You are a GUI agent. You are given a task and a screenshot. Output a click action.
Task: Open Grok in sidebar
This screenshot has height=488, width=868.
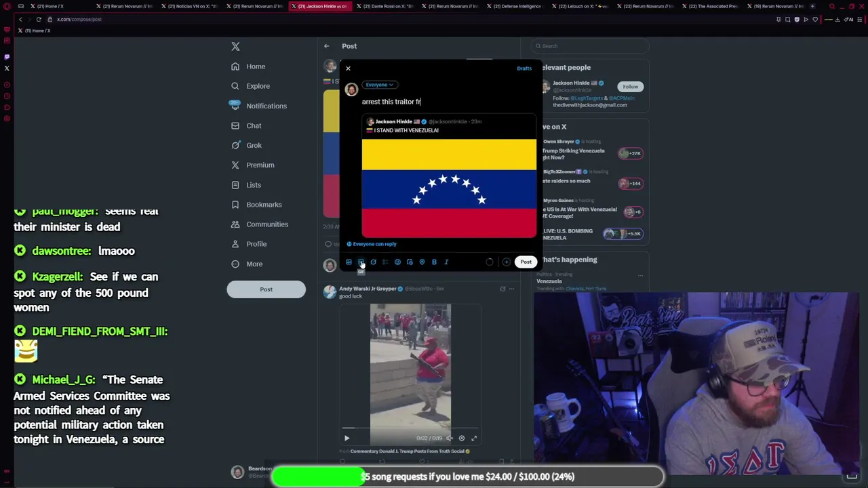tap(246, 145)
